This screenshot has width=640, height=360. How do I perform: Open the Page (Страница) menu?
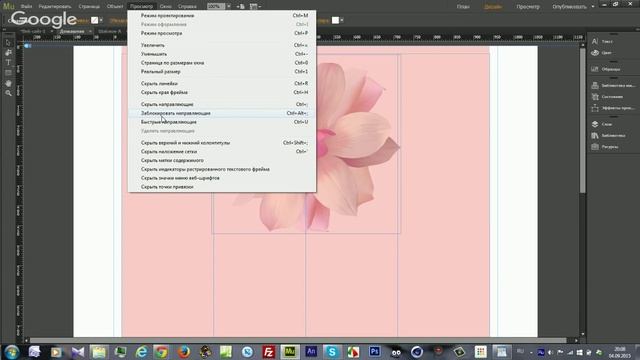[x=89, y=7]
